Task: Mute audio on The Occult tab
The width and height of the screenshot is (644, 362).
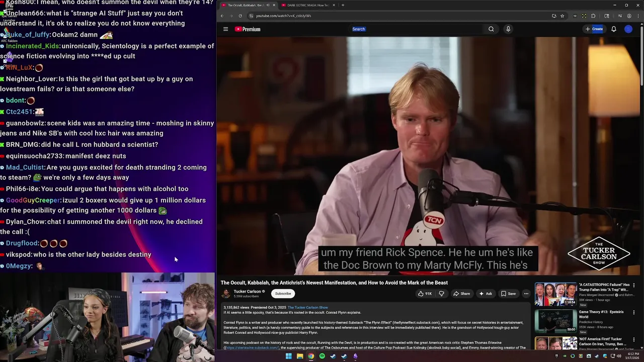Action: 268,5
